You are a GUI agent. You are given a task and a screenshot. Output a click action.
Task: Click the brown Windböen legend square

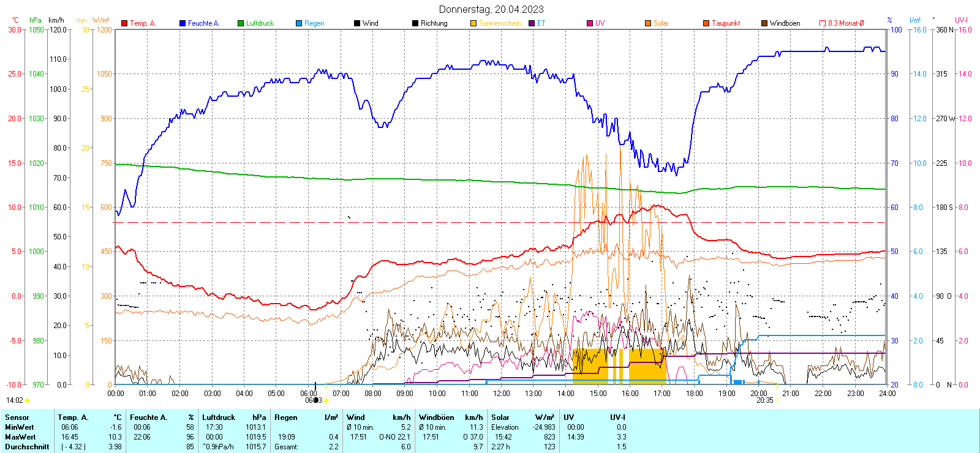pos(764,23)
